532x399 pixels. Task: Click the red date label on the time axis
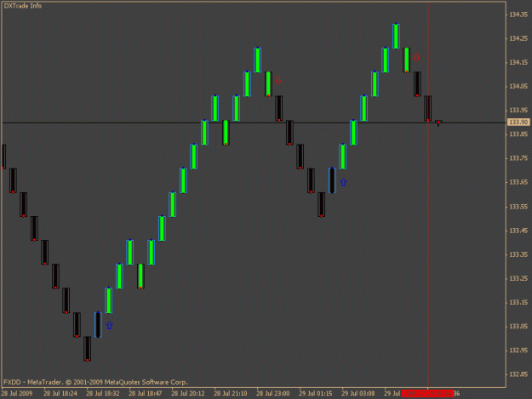point(427,394)
